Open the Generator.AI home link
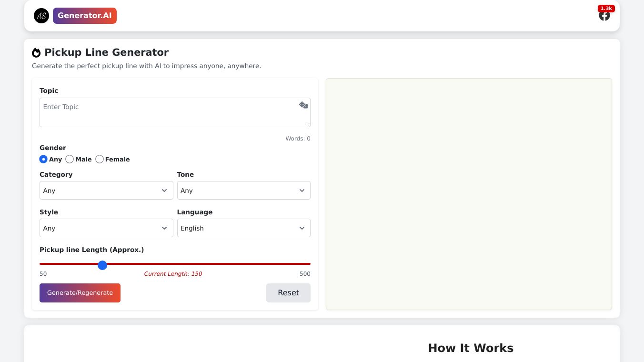Viewport: 644px width, 362px height. point(85,16)
